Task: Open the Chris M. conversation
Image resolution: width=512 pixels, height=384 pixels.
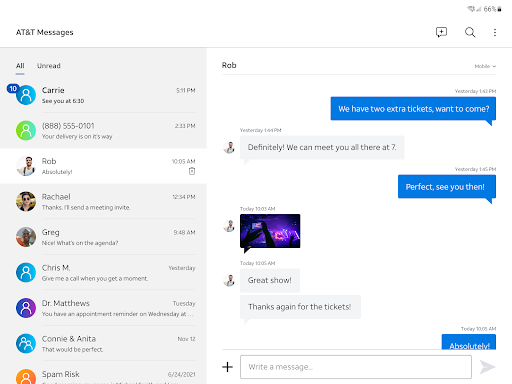Action: [x=103, y=273]
